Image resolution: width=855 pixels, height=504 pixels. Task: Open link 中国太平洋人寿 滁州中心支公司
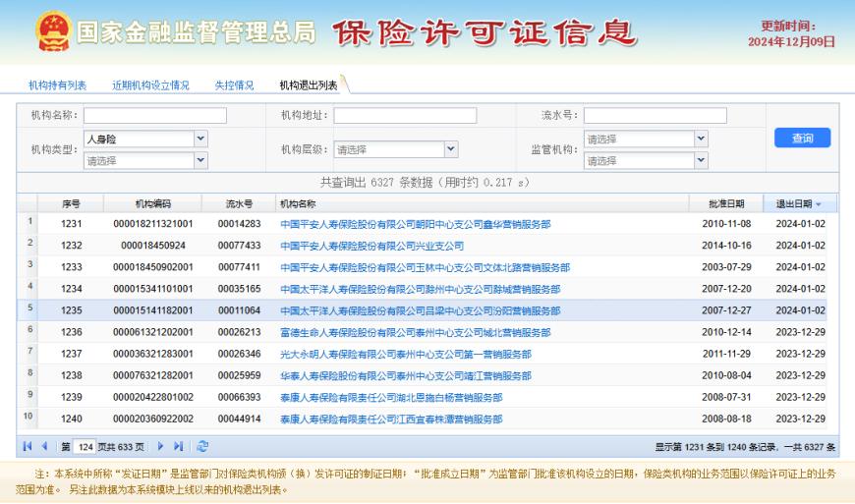click(x=420, y=289)
